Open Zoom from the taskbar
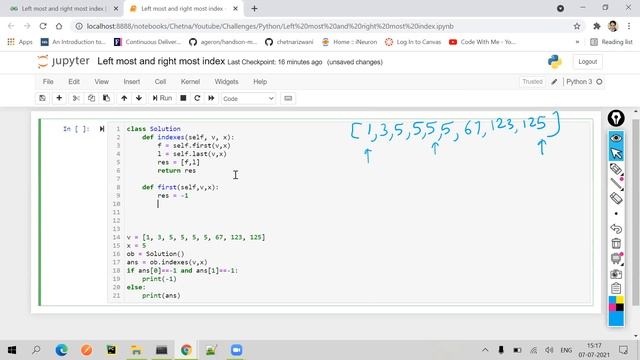The width and height of the screenshot is (640, 360). click(236, 350)
